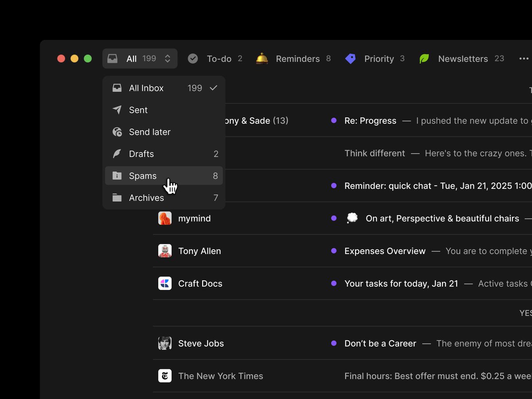Switch to the Newsletters tab
Screen dimensions: 532x399
[462, 59]
